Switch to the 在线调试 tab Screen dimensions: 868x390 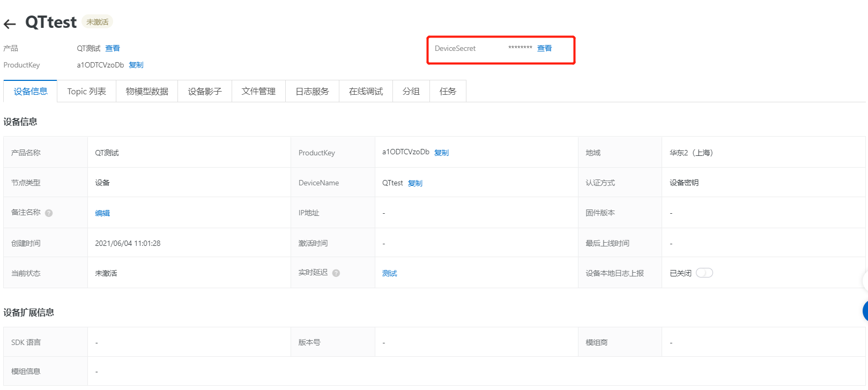pyautogui.click(x=366, y=92)
